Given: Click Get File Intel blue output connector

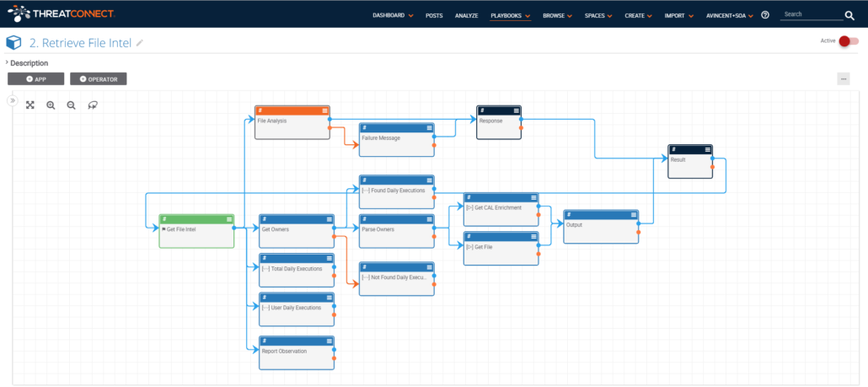Looking at the screenshot, I should pos(234,228).
